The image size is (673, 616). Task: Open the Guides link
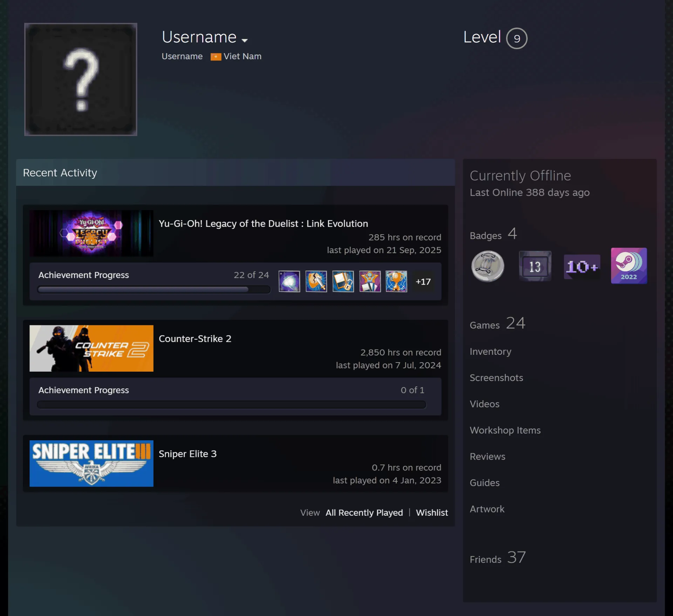(x=485, y=483)
